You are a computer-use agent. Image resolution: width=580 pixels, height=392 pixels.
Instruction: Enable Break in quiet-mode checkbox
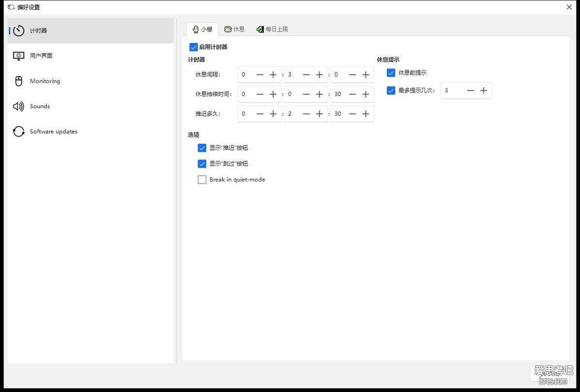tap(202, 180)
